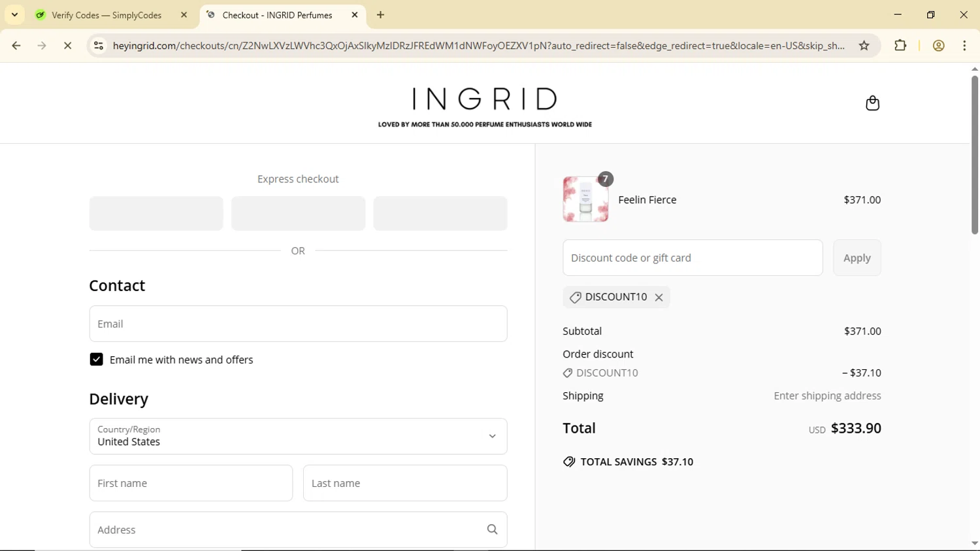Restore down the browser window
980x551 pixels.
[931, 14]
